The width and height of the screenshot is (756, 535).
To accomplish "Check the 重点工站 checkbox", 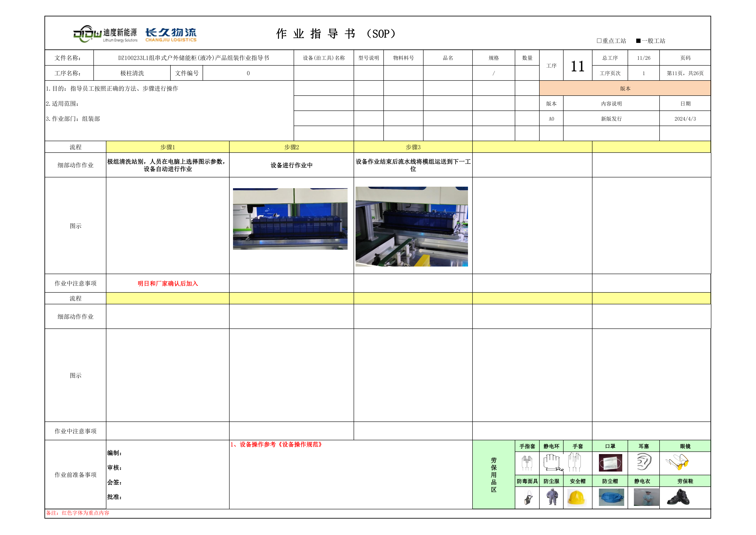I will pos(599,41).
